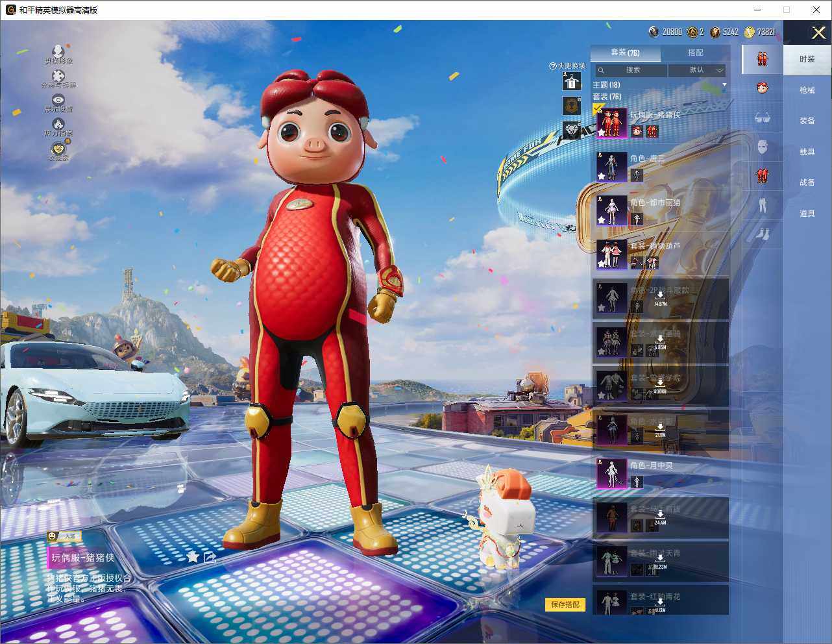This screenshot has width=832, height=644.
Task: Select the 套装-糖糖葫芦 outfit thumbnail
Action: click(x=611, y=254)
